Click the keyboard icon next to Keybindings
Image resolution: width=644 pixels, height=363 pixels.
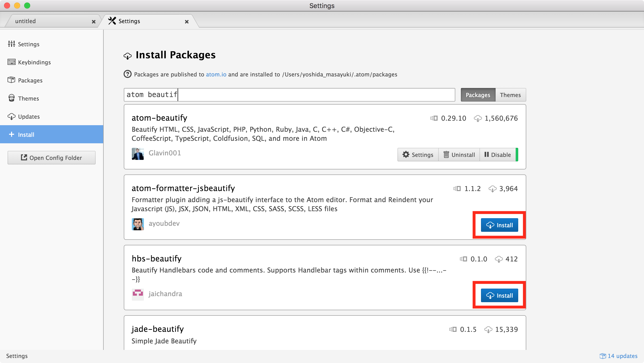tap(11, 62)
